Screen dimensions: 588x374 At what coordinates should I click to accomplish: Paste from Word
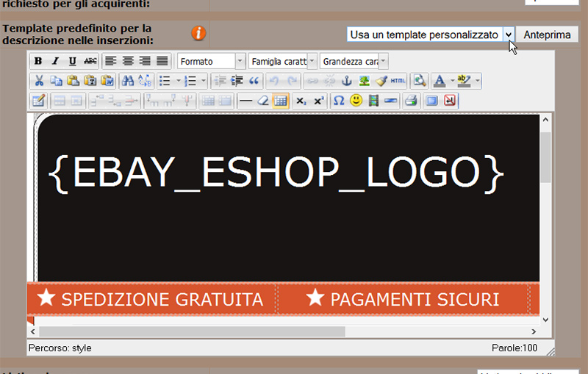tap(107, 81)
